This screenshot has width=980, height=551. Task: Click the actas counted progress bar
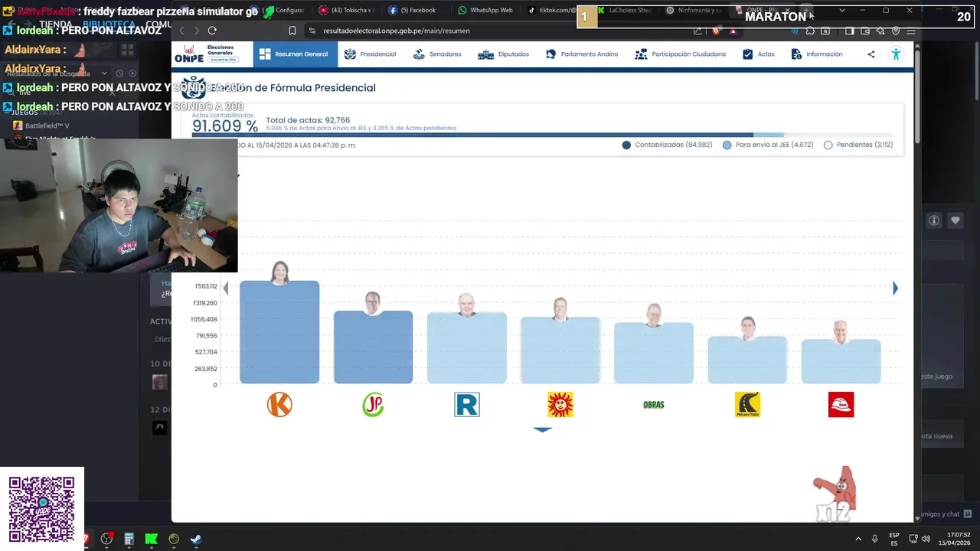tap(543, 135)
